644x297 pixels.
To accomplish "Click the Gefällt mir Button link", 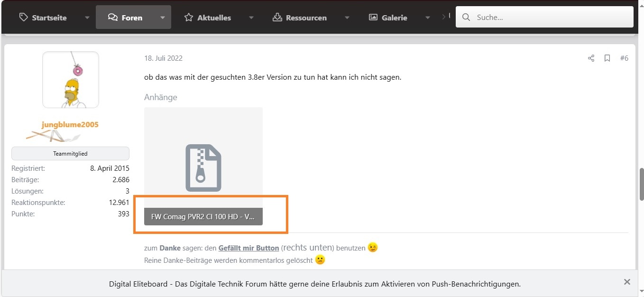I will point(248,248).
